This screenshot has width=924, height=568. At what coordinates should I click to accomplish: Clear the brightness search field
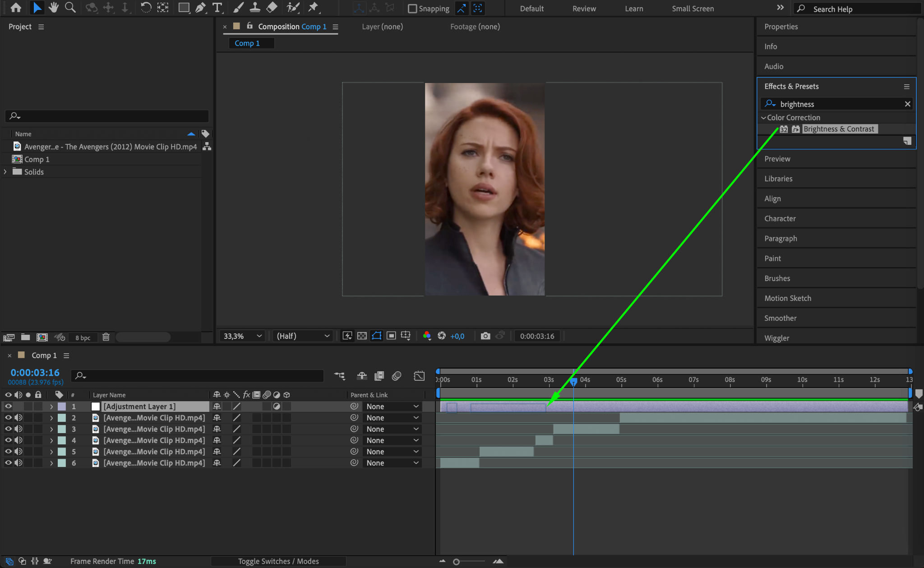(907, 104)
